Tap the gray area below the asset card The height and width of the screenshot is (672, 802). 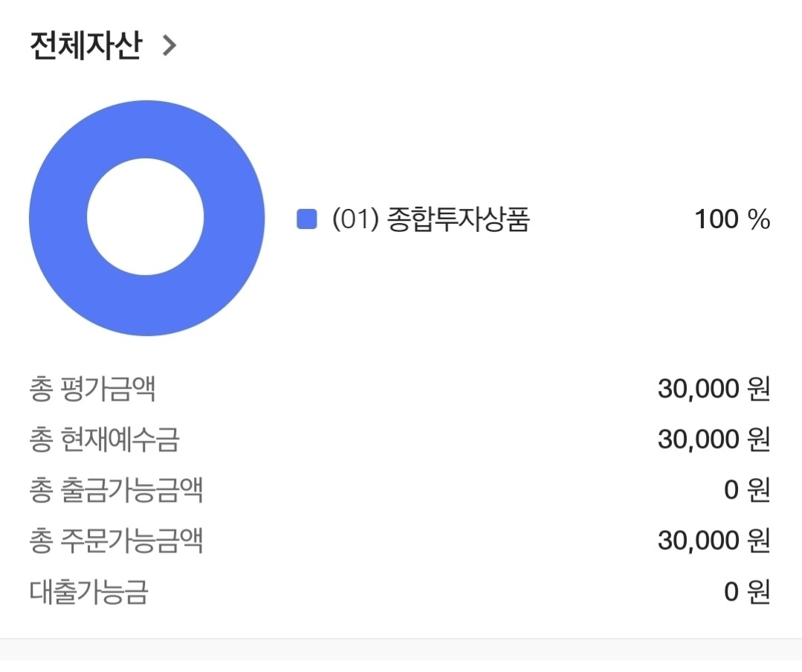(x=401, y=656)
